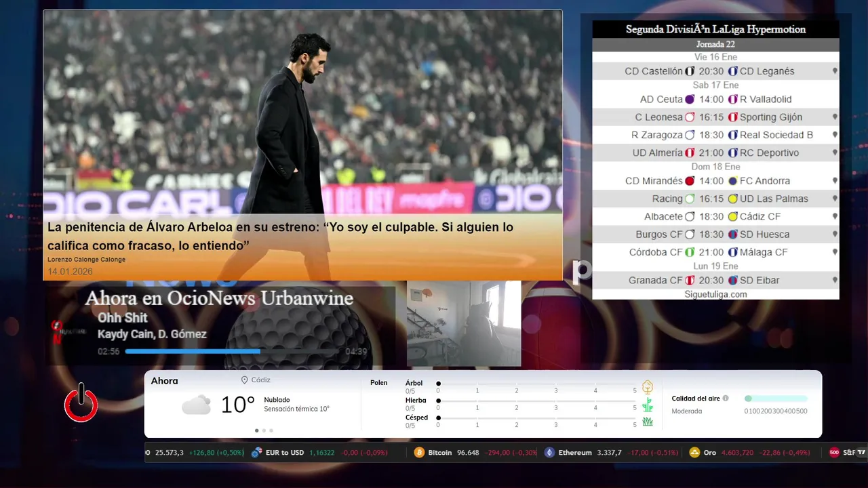Click the Sporting Gijón team name
Viewport: 868px width, 488px height.
771,117
